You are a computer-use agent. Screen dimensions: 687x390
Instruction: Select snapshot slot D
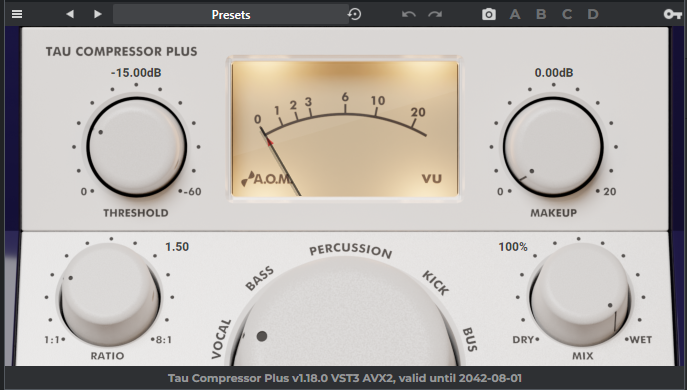click(x=593, y=14)
